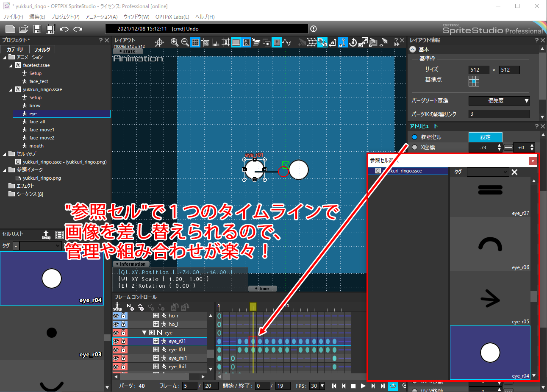Click the Setup icon in frame control
The image size is (547, 392).
[117, 307]
